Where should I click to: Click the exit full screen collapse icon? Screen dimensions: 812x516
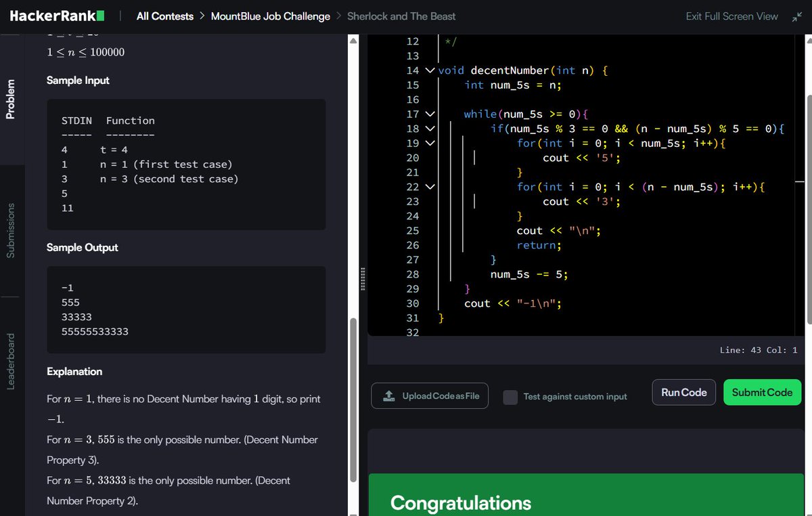point(796,16)
